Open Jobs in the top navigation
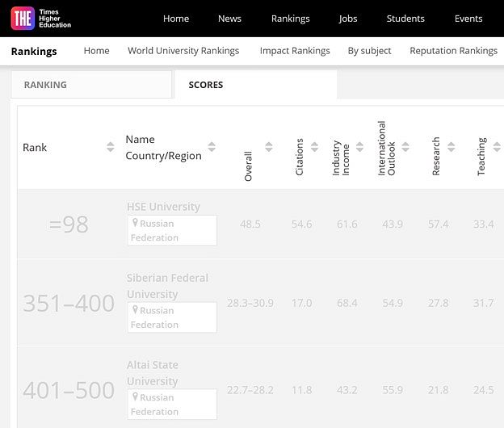 348,19
